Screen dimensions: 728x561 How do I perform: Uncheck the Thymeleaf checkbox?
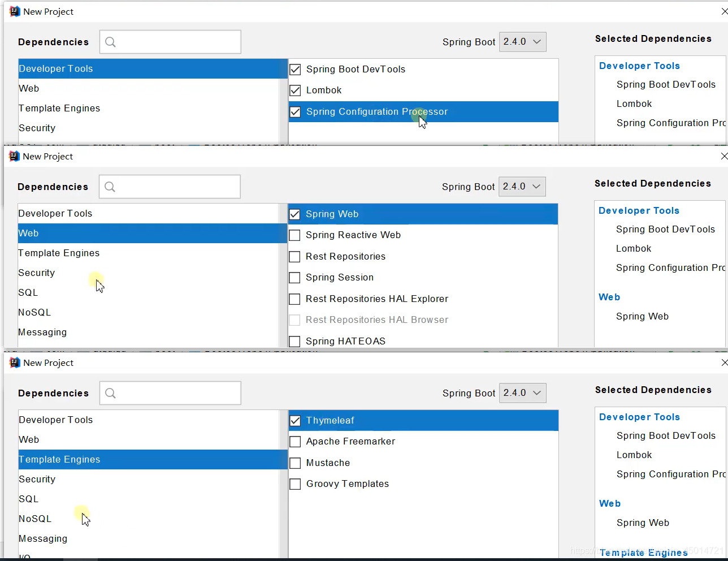tap(295, 421)
